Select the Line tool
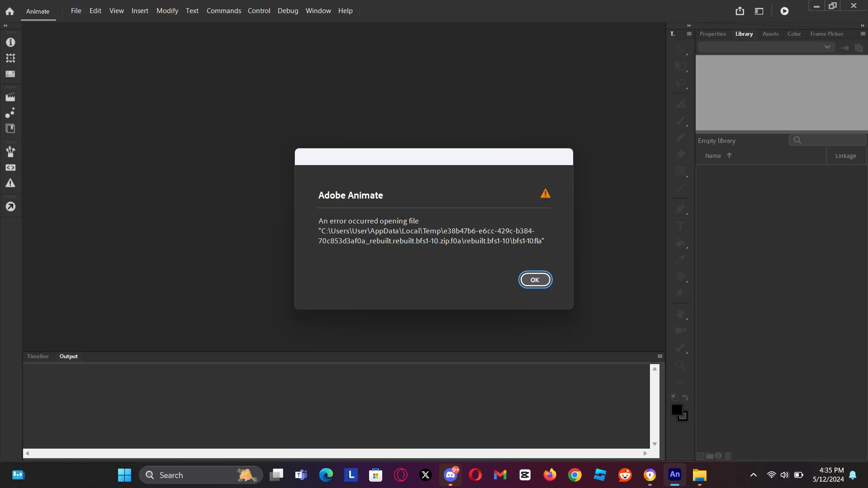This screenshot has width=868, height=488. (680, 189)
